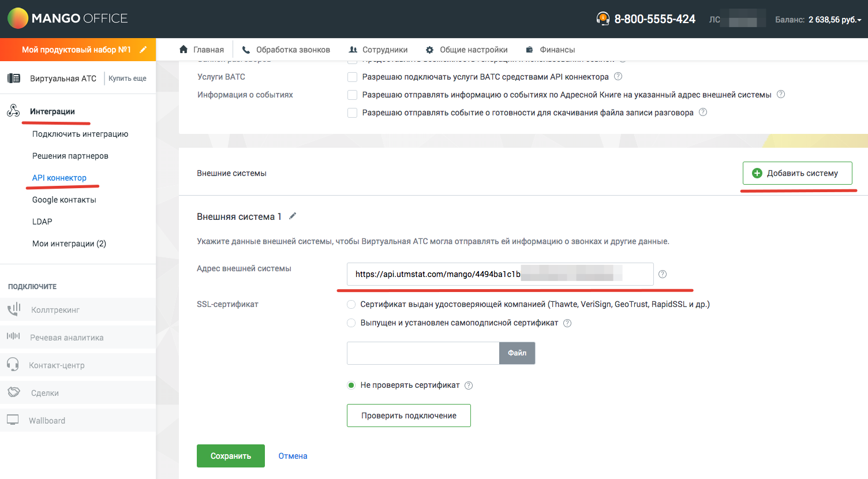Open Google контакты menu item

point(64,200)
